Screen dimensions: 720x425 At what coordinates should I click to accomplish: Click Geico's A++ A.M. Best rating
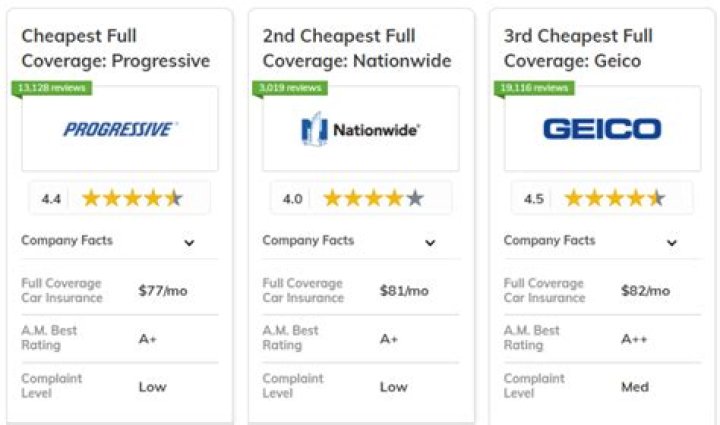[x=635, y=338]
